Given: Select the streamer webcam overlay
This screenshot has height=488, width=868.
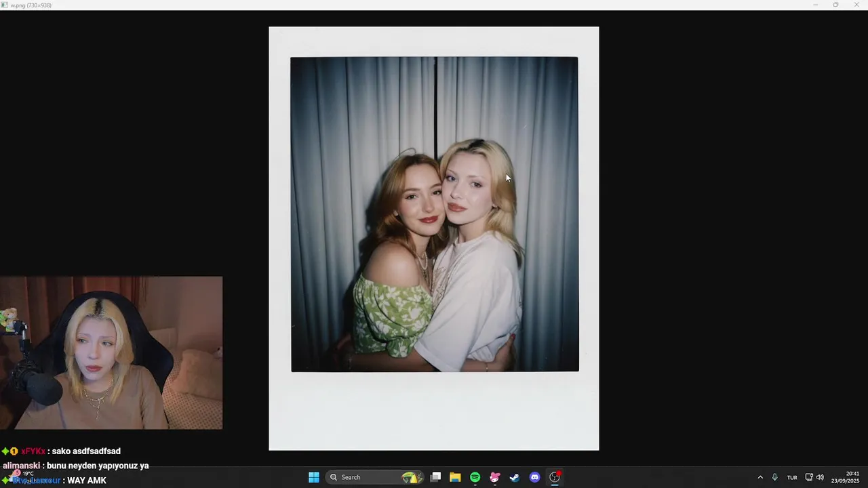Looking at the screenshot, I should (x=111, y=352).
